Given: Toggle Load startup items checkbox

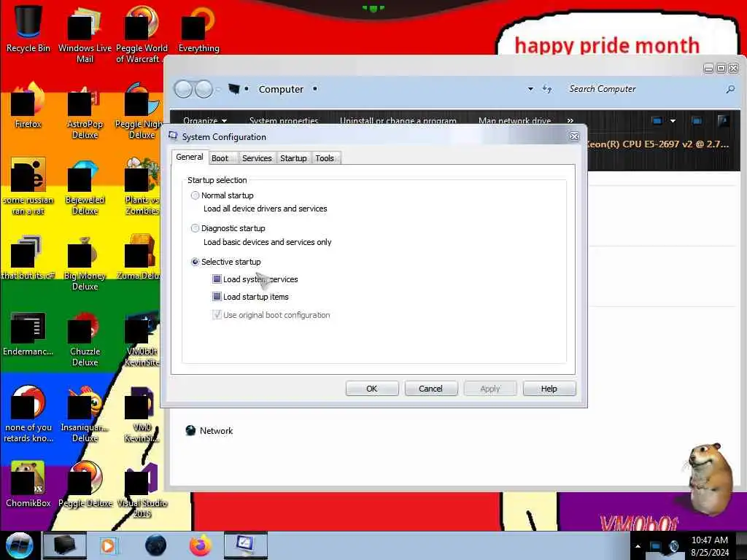Looking at the screenshot, I should pyautogui.click(x=217, y=297).
